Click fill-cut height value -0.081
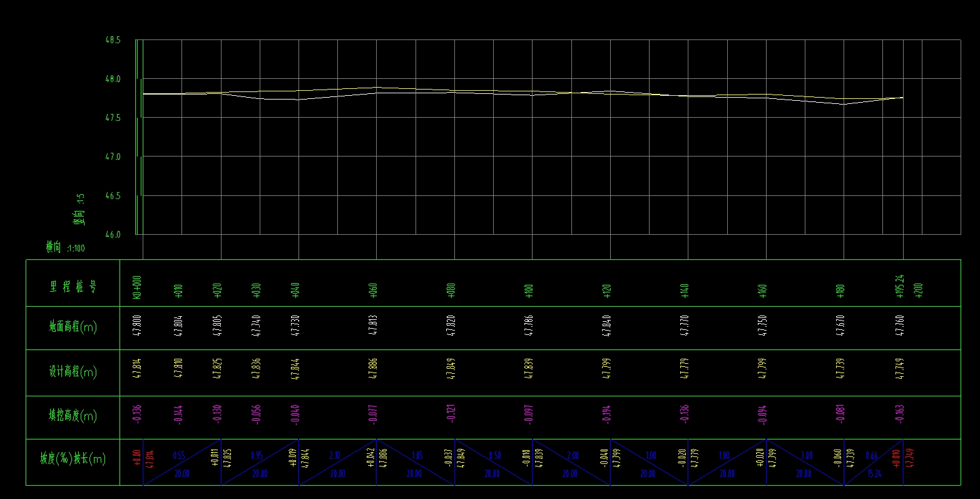980x499 pixels. point(840,414)
